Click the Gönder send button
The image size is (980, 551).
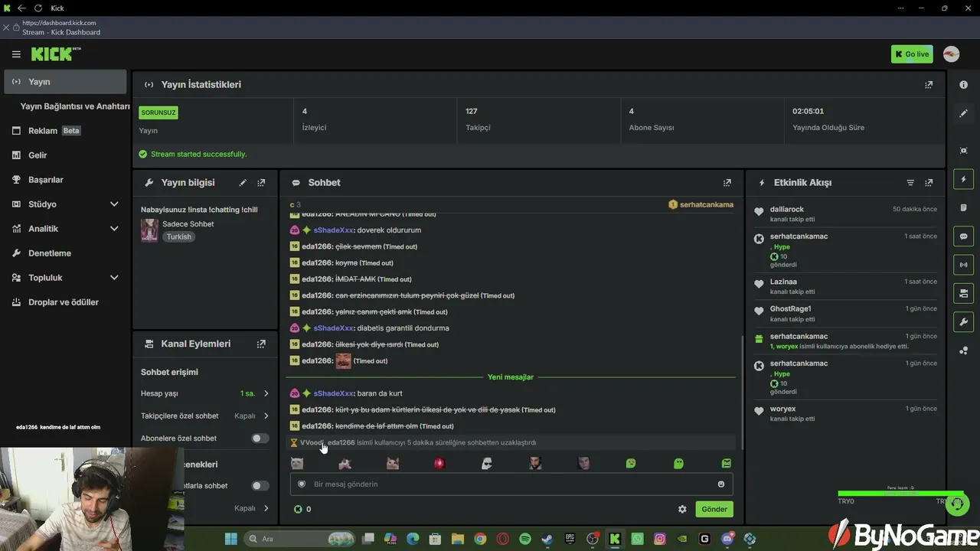point(714,509)
